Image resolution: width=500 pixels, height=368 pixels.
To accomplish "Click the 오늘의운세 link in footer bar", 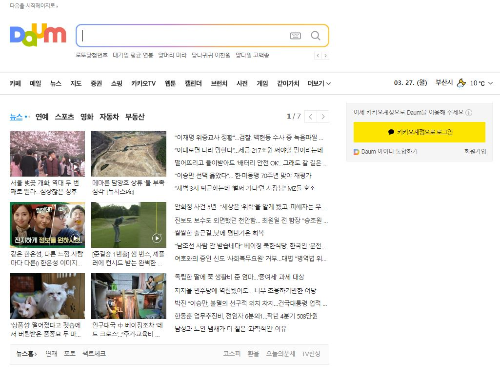I will (x=280, y=354).
